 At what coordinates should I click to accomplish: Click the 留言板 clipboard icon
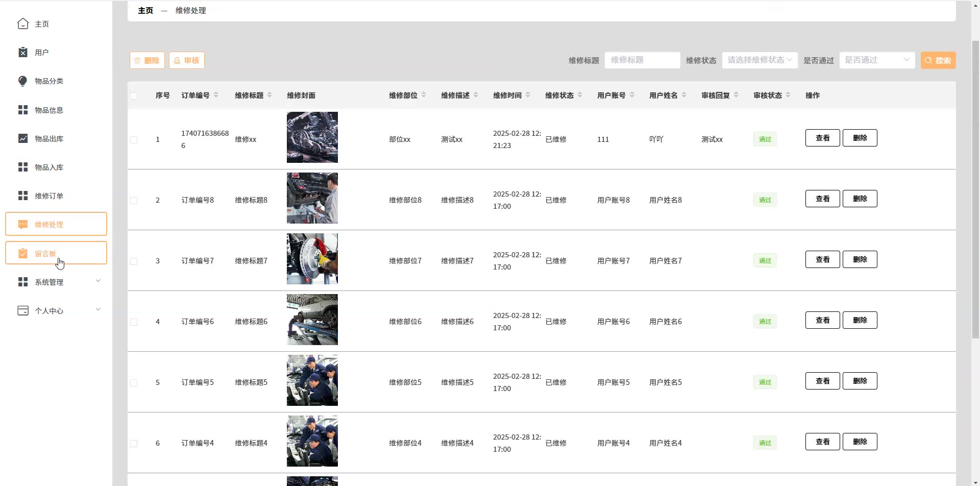[x=23, y=253]
